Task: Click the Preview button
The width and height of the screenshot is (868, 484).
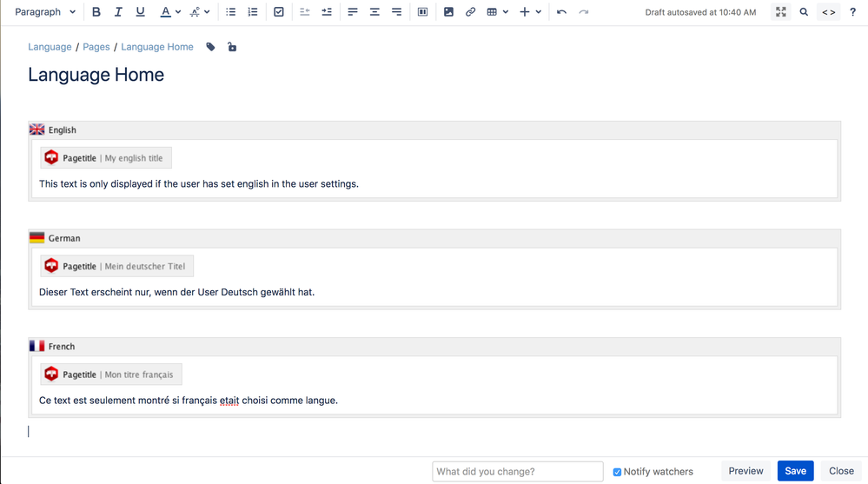Action: click(x=745, y=471)
